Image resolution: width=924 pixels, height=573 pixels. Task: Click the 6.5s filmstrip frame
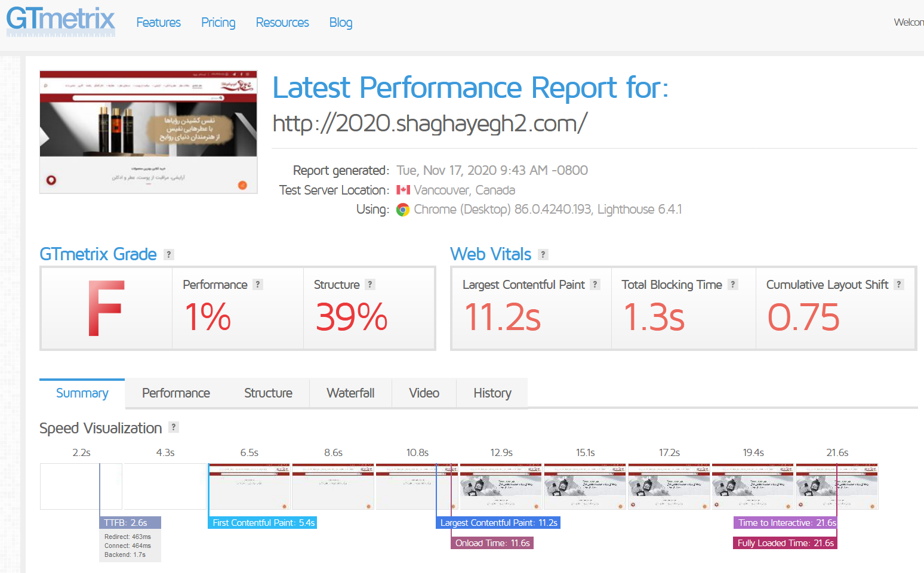point(249,486)
